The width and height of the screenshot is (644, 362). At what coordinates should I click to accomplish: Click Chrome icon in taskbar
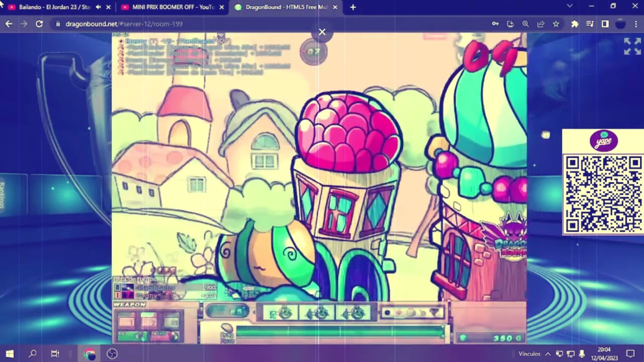[x=90, y=353]
